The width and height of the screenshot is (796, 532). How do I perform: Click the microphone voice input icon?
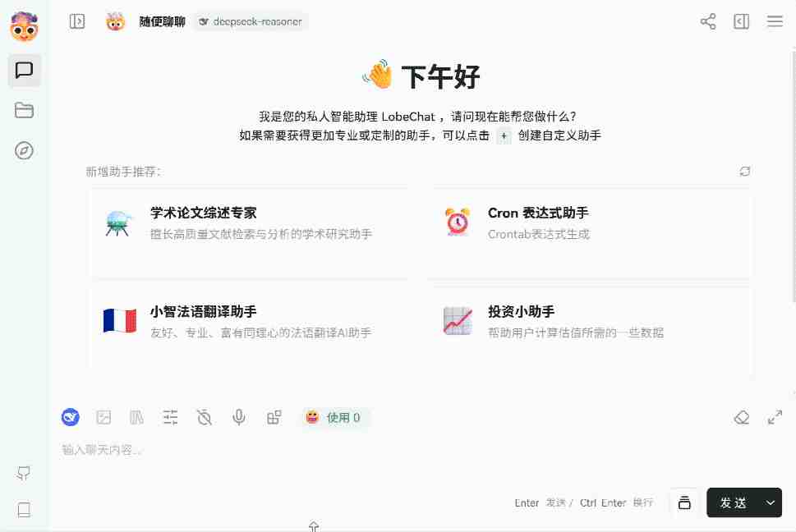pyautogui.click(x=238, y=417)
